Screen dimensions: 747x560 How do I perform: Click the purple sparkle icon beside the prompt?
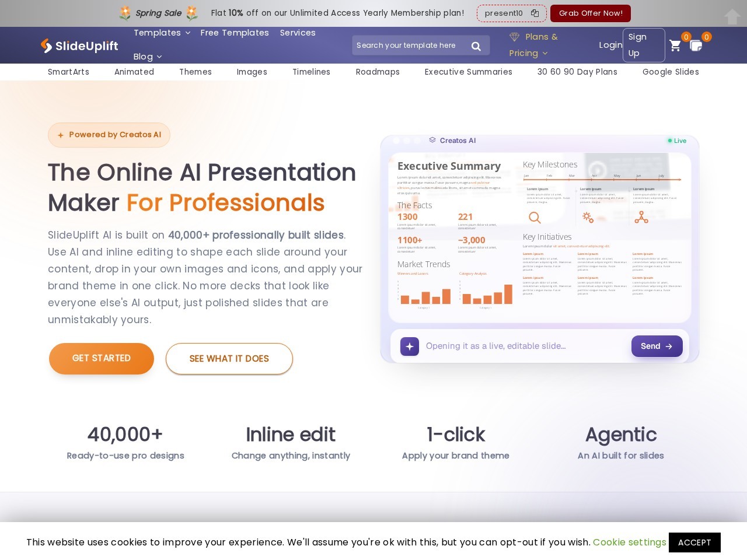[x=410, y=346]
